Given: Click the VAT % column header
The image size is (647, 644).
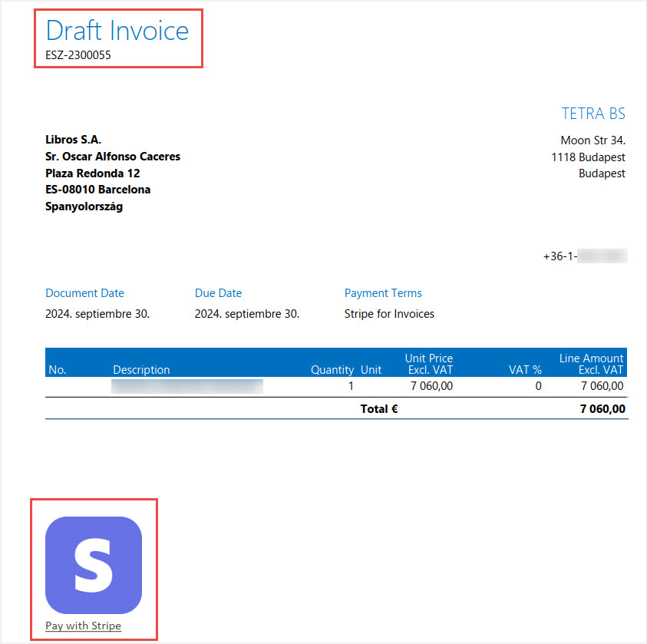Looking at the screenshot, I should [x=525, y=370].
